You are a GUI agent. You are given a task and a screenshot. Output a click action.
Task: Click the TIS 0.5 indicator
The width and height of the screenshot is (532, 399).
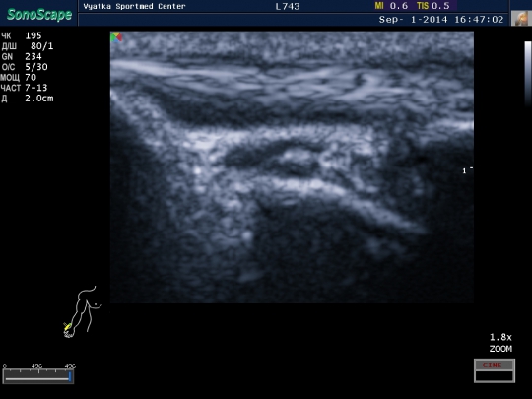[433, 6]
